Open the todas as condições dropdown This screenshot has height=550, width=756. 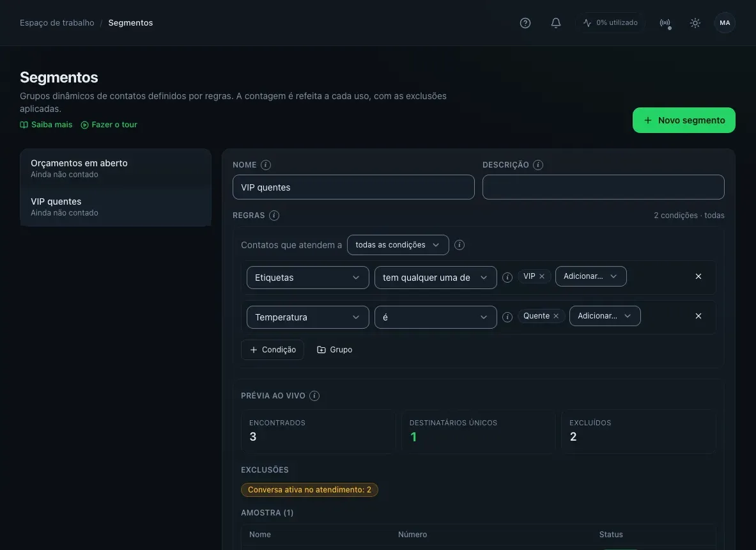(397, 245)
